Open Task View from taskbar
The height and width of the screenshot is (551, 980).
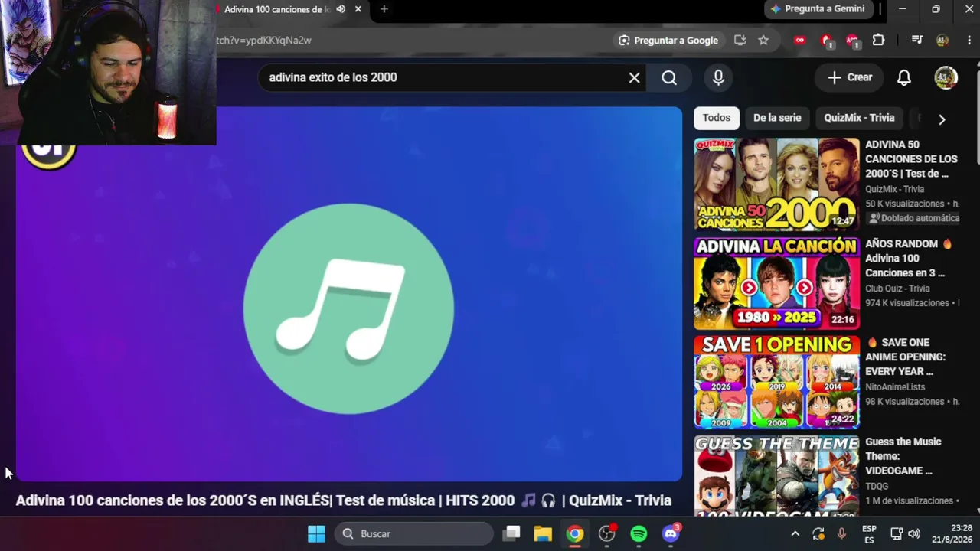512,533
